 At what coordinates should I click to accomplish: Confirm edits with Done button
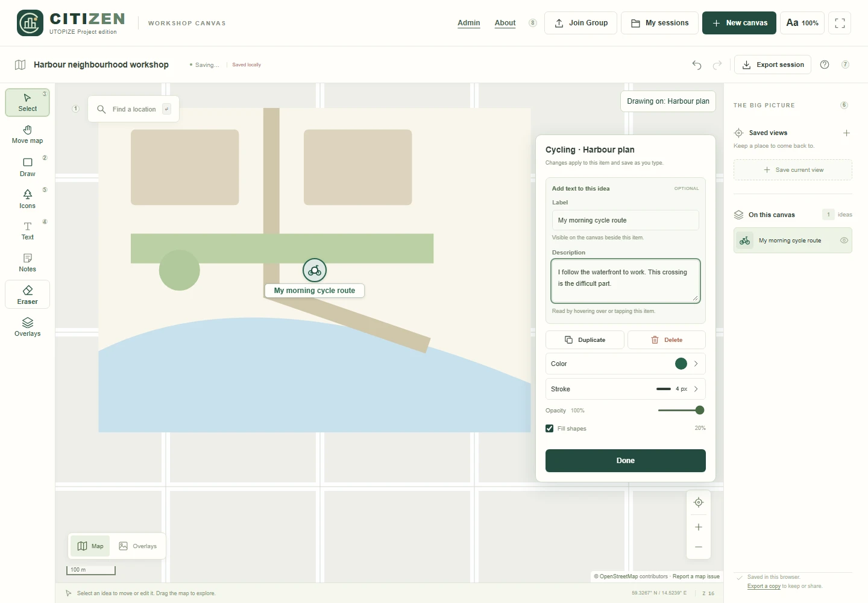[x=626, y=461]
